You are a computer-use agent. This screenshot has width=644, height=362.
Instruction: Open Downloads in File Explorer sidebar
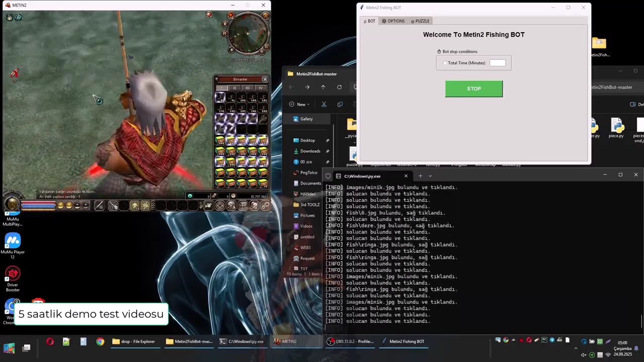coord(310,151)
